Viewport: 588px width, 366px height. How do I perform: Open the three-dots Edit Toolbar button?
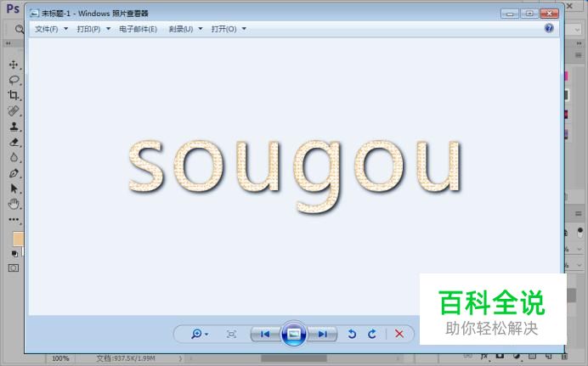tap(14, 220)
